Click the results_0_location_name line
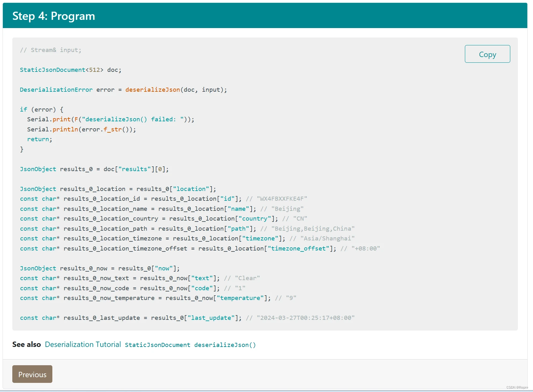Screen dimensions: 533x392 pos(162,209)
